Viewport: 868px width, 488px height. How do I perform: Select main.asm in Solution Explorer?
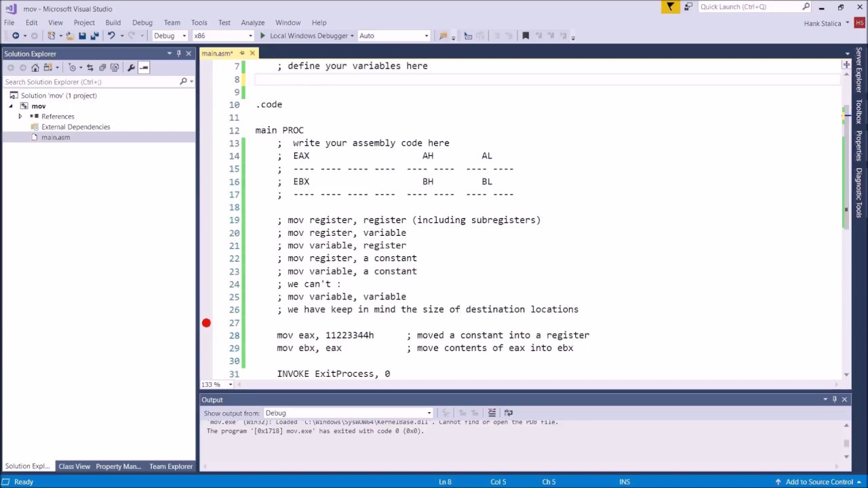tap(56, 138)
